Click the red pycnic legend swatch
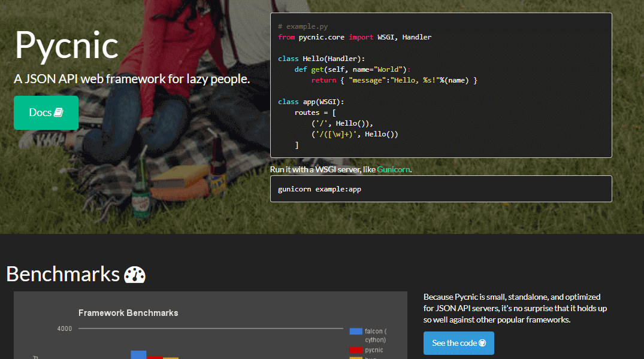Image resolution: width=644 pixels, height=359 pixels. [356, 350]
